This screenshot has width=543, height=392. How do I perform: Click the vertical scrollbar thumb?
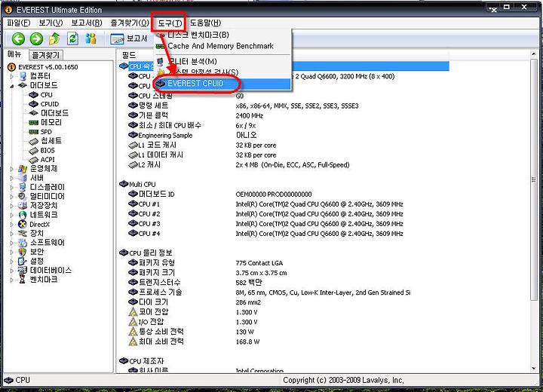pyautogui.click(x=533, y=179)
